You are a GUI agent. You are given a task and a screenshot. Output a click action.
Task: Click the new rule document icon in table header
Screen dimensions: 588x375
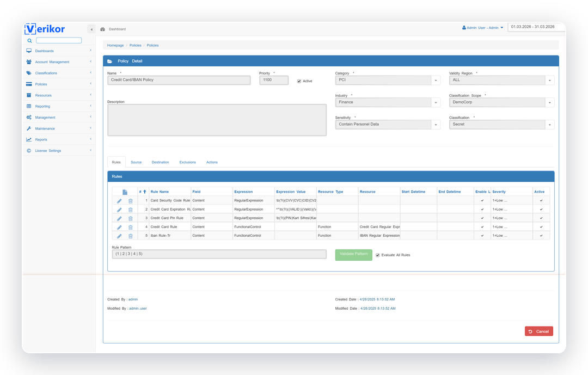[x=125, y=192]
